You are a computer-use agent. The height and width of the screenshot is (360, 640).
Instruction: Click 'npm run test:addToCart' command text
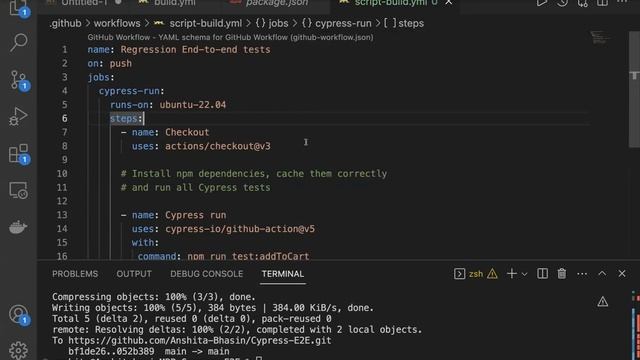[248, 256]
